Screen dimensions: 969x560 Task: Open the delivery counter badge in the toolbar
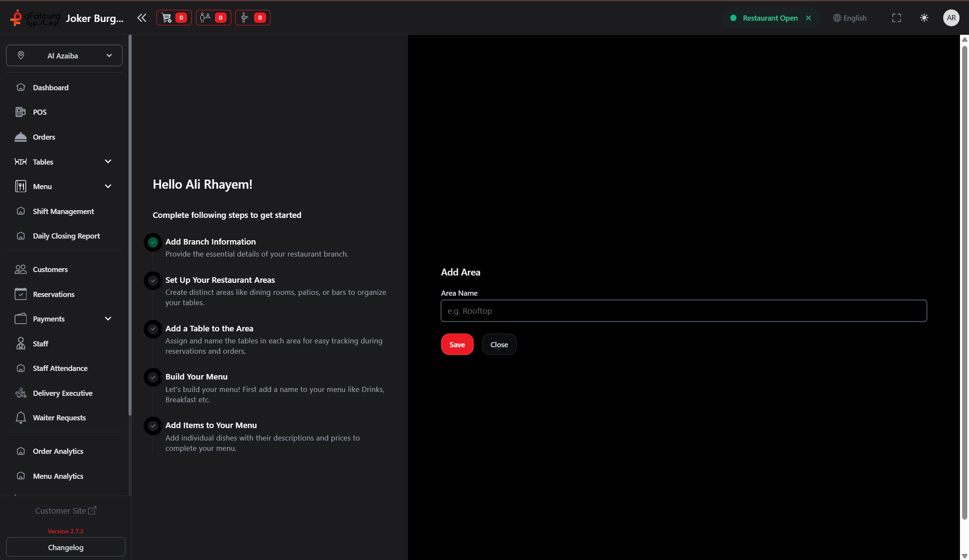[252, 18]
